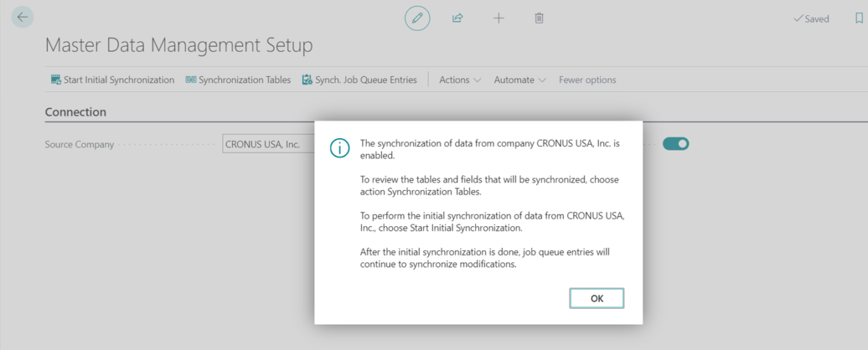Click the Master Data Management Setup title
The image size is (868, 350).
tap(179, 46)
